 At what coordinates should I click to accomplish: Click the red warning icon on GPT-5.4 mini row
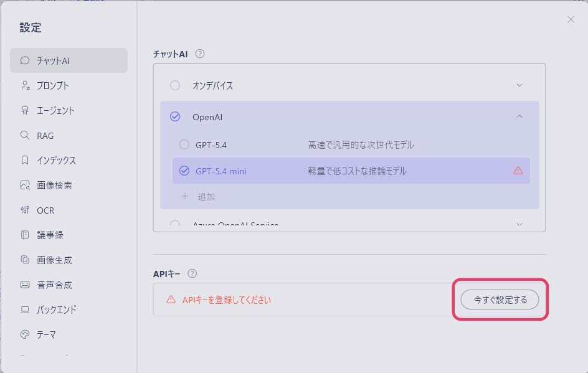coord(518,171)
